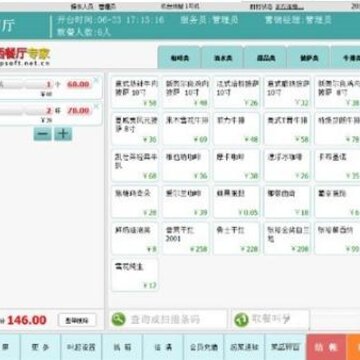Image resolution: width=360 pixels, height=360 pixels.
Task: Click the 营销经理:管理员 header text
Action: click(x=298, y=20)
